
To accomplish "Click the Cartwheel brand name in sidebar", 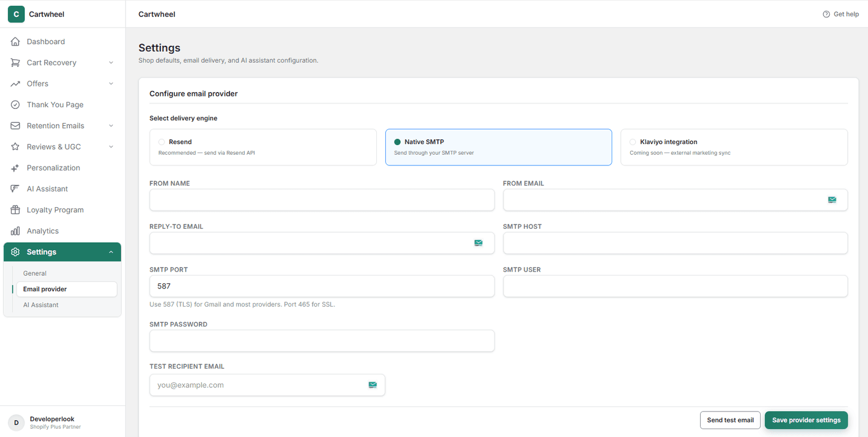I will click(46, 14).
